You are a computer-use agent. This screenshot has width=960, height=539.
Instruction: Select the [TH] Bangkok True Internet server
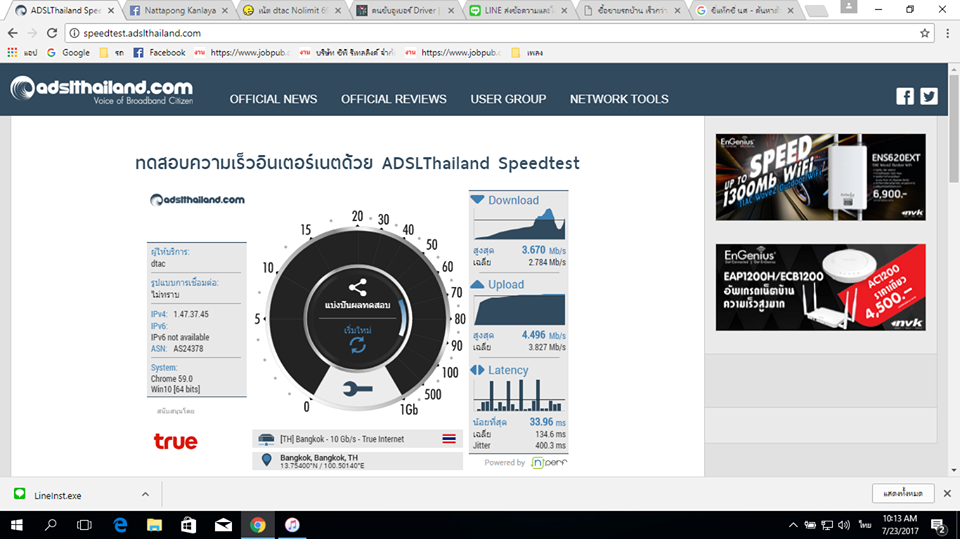click(x=358, y=439)
